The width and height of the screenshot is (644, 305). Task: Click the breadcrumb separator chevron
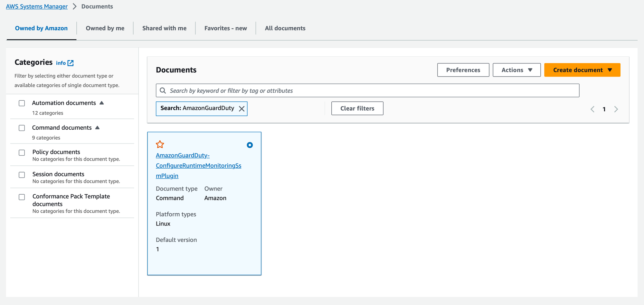coord(74,6)
